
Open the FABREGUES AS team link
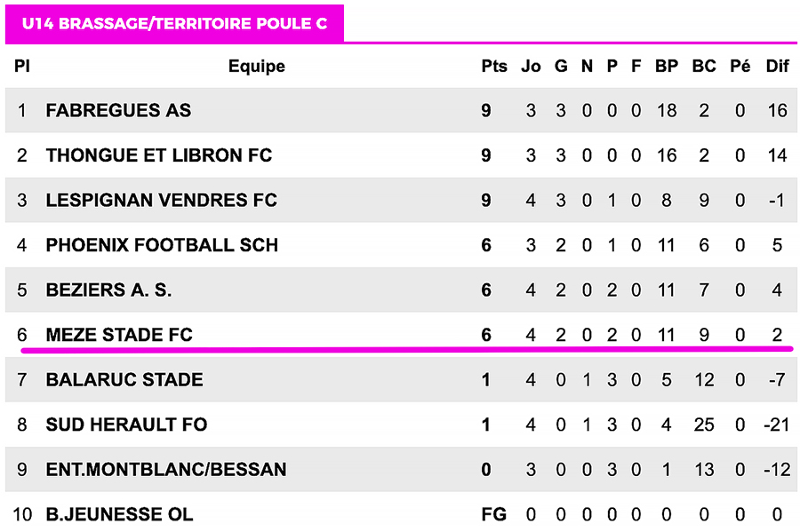pos(118,111)
